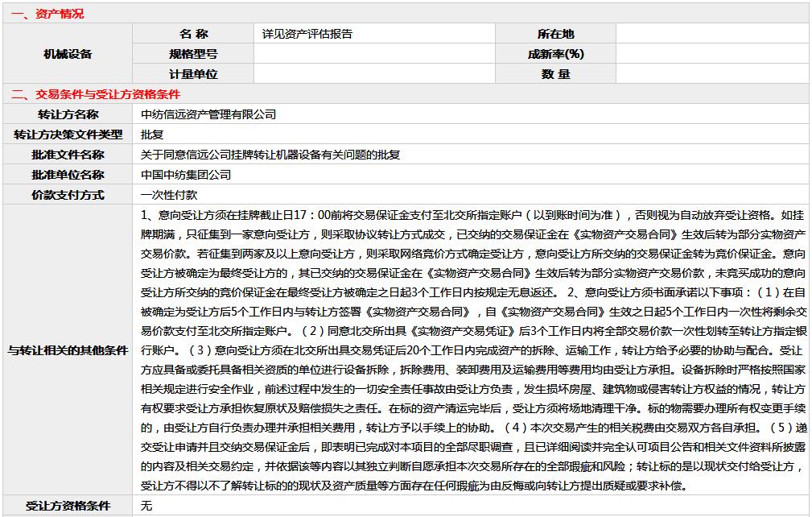Screen dimensions: 812x517
Task: Select the 一次性付款 payment value
Action: pyautogui.click(x=169, y=195)
